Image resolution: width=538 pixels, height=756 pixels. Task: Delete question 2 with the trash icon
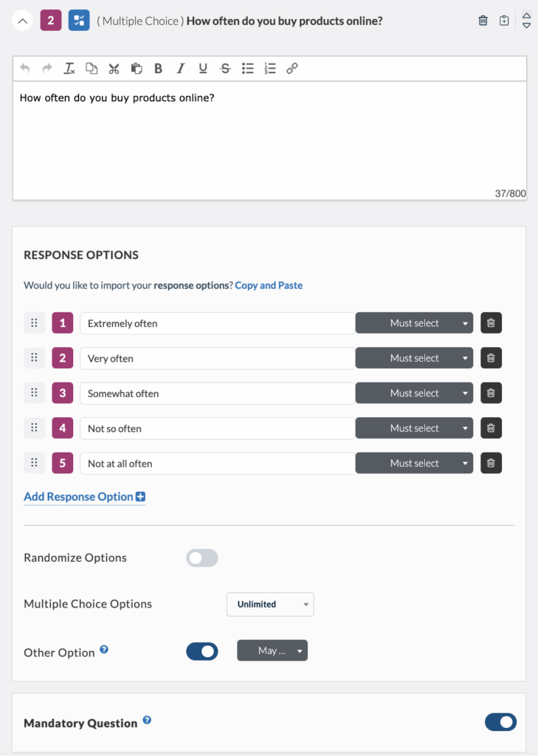(483, 21)
